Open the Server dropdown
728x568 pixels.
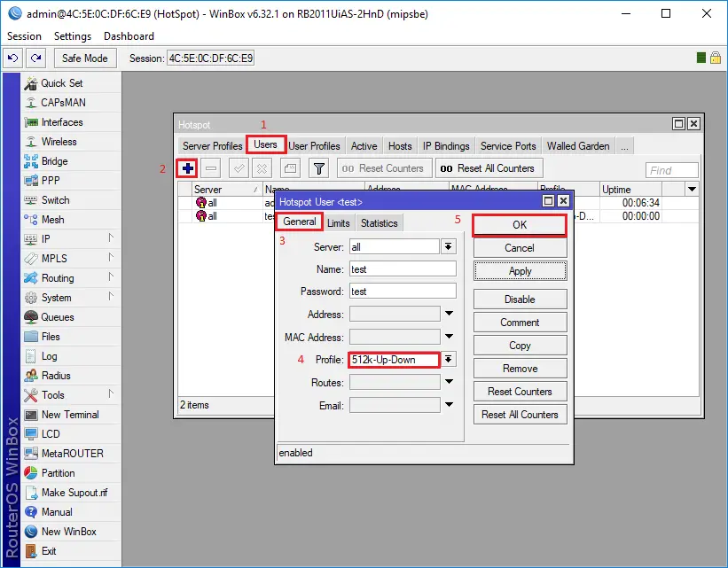click(x=449, y=246)
